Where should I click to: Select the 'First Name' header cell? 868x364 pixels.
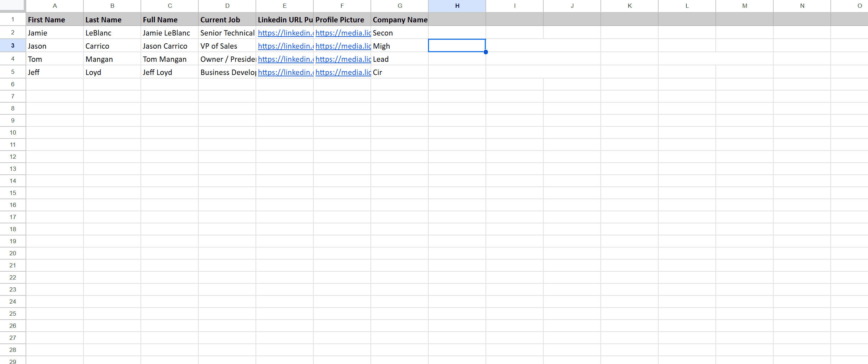(55, 20)
